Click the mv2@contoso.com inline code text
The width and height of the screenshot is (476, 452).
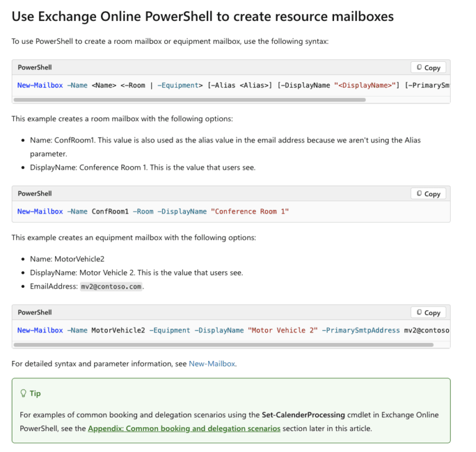111,287
